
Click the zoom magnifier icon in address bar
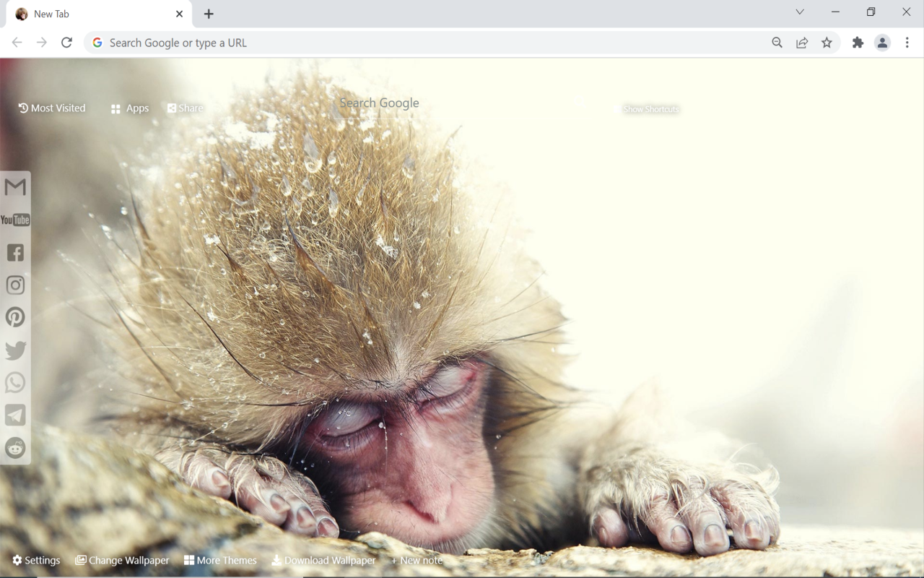coord(777,43)
